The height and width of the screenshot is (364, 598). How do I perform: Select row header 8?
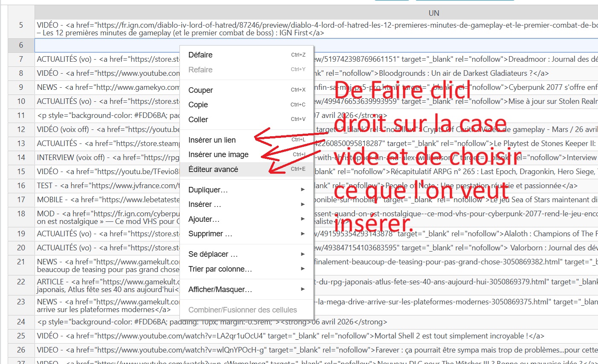point(21,73)
